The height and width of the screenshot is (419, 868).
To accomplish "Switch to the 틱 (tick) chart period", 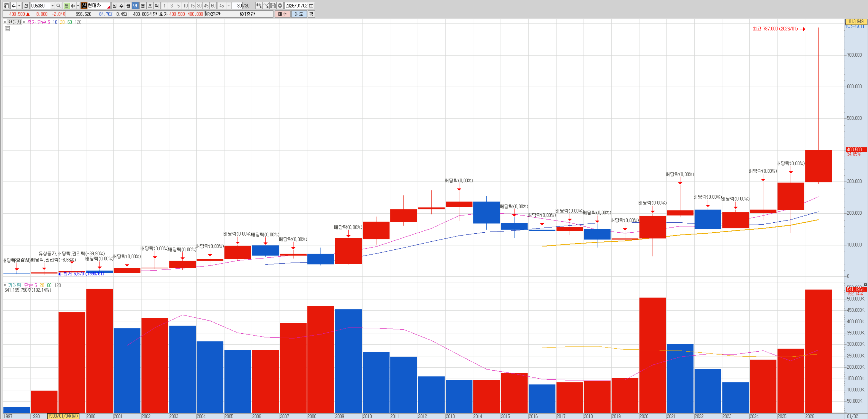I will tap(157, 5).
